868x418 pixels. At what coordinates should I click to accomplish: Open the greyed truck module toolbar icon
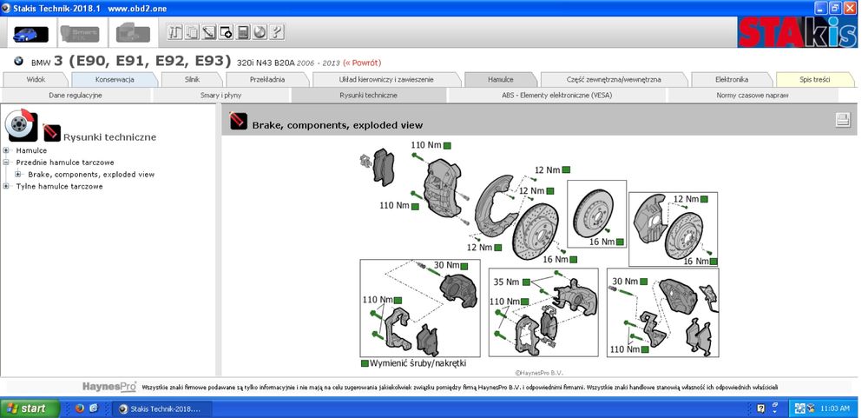(x=133, y=33)
